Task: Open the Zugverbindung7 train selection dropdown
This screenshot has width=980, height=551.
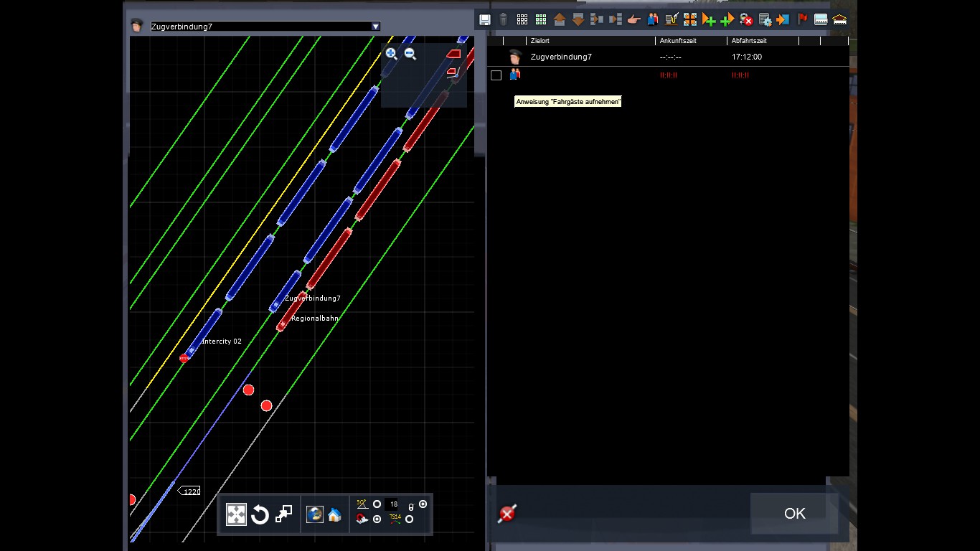Action: pos(262,27)
